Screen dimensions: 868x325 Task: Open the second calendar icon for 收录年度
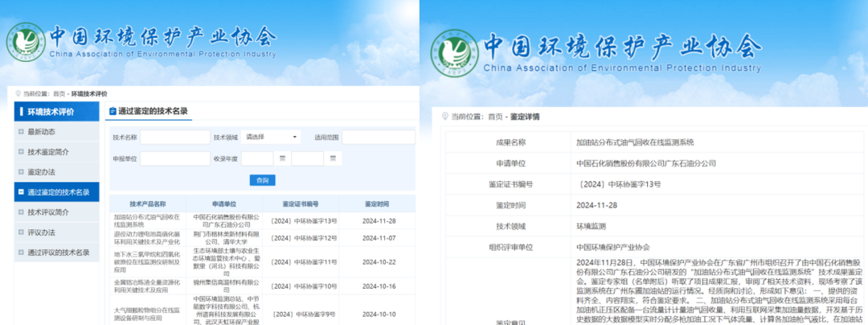334,159
